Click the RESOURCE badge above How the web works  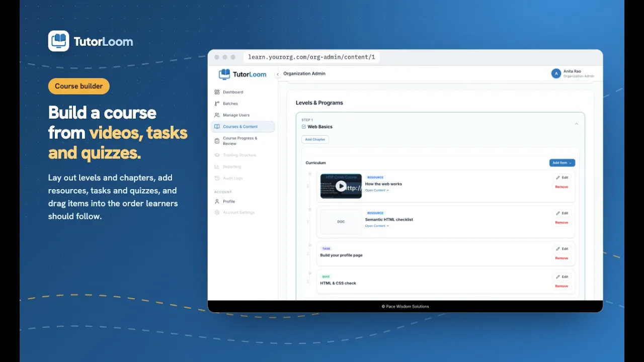[x=375, y=177]
